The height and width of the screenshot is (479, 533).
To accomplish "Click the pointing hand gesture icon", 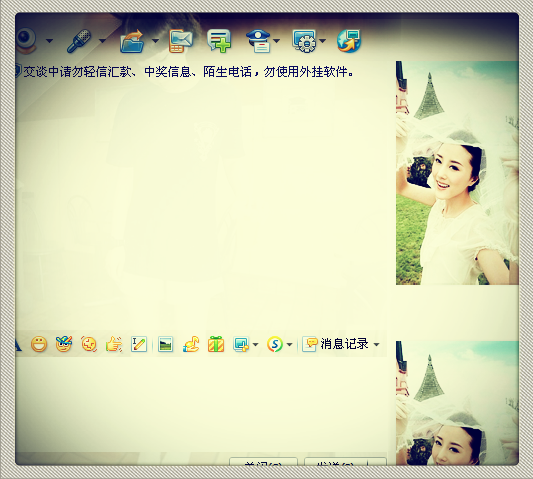I will [114, 344].
